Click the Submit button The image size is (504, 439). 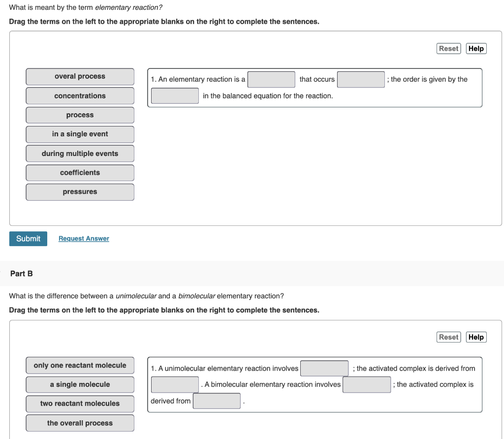click(28, 239)
